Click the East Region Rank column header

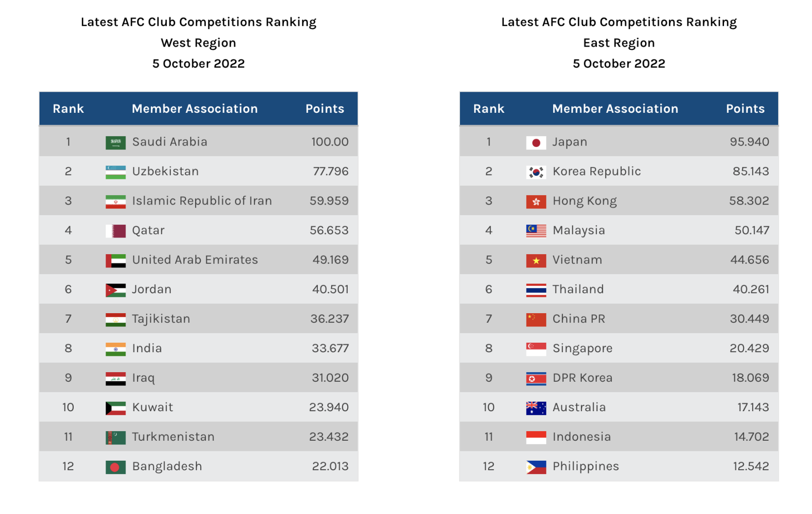489,109
